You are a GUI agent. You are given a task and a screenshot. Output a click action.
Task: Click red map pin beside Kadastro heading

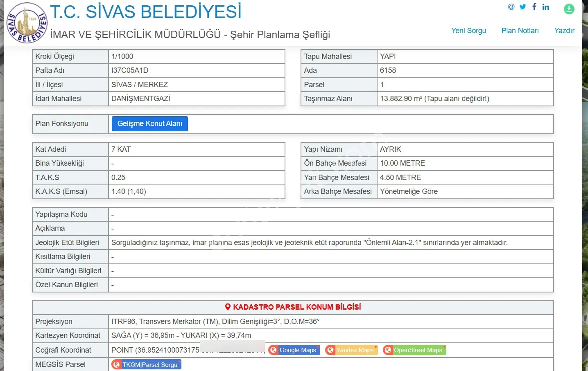click(x=228, y=307)
